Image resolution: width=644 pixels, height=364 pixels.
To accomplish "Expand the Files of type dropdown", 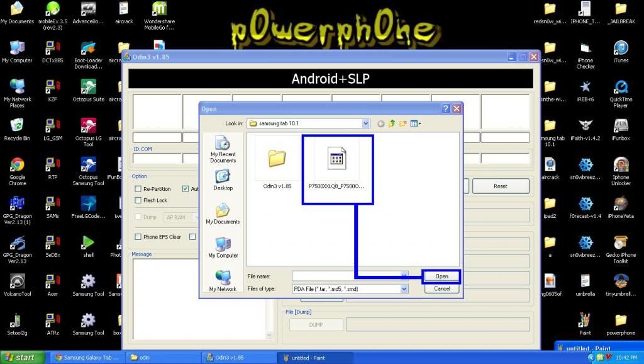I will pyautogui.click(x=404, y=289).
